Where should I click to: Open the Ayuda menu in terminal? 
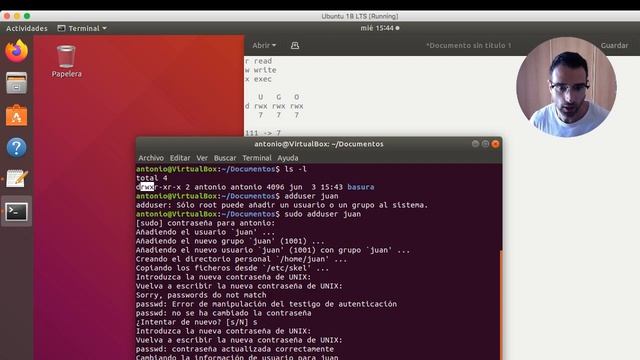(x=288, y=158)
